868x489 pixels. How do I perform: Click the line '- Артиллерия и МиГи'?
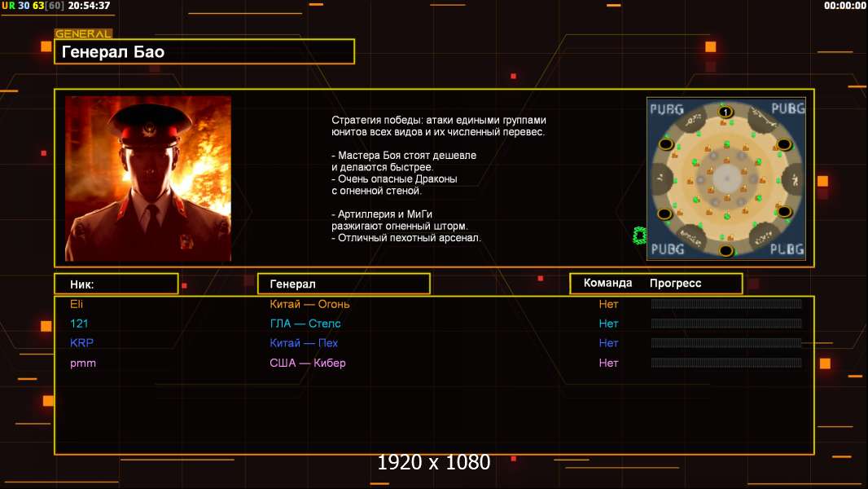click(382, 214)
